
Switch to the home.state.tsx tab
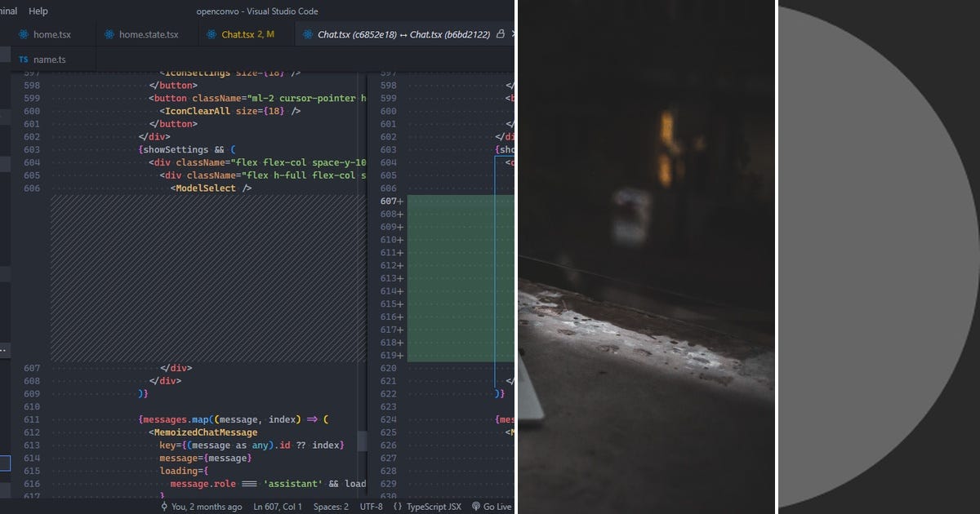(x=147, y=34)
